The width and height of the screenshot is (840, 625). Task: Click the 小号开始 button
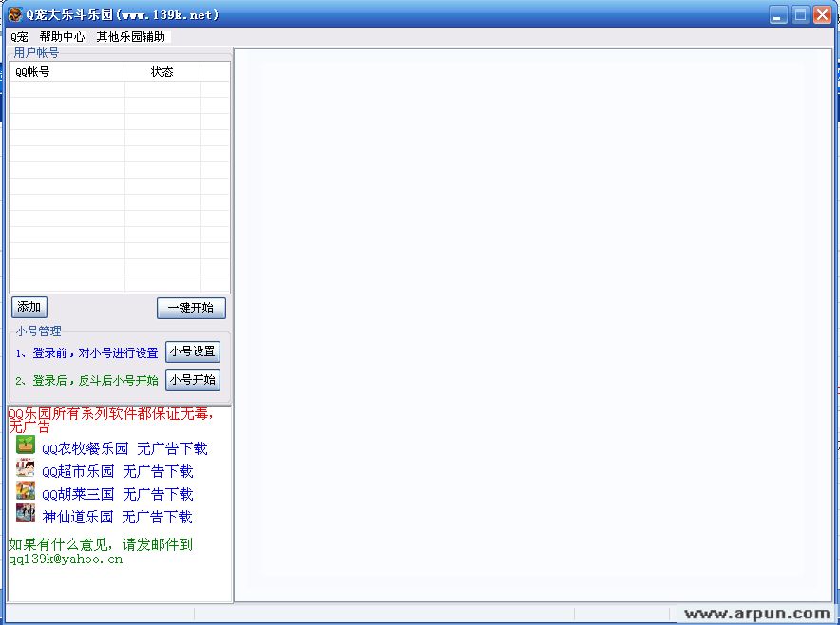click(193, 380)
